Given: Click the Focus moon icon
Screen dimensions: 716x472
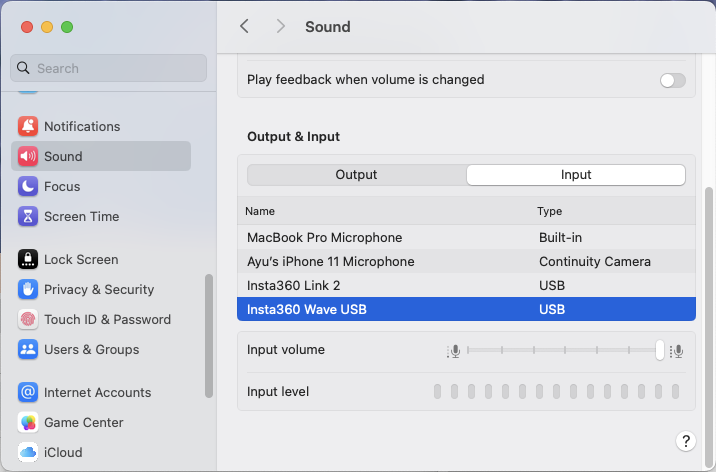Looking at the screenshot, I should pos(28,186).
